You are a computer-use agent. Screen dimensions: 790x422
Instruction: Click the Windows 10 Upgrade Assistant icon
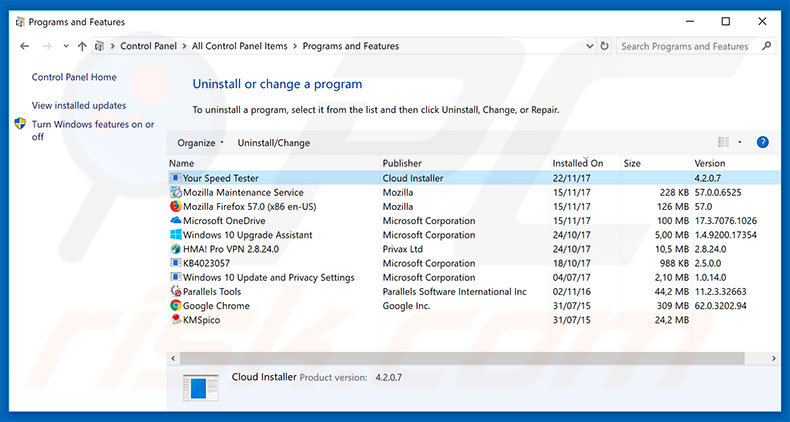pos(175,234)
